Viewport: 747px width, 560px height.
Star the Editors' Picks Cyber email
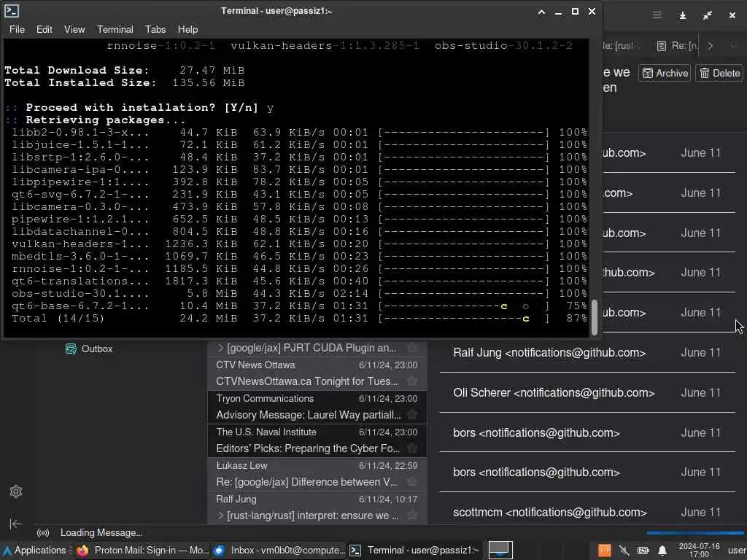point(412,448)
